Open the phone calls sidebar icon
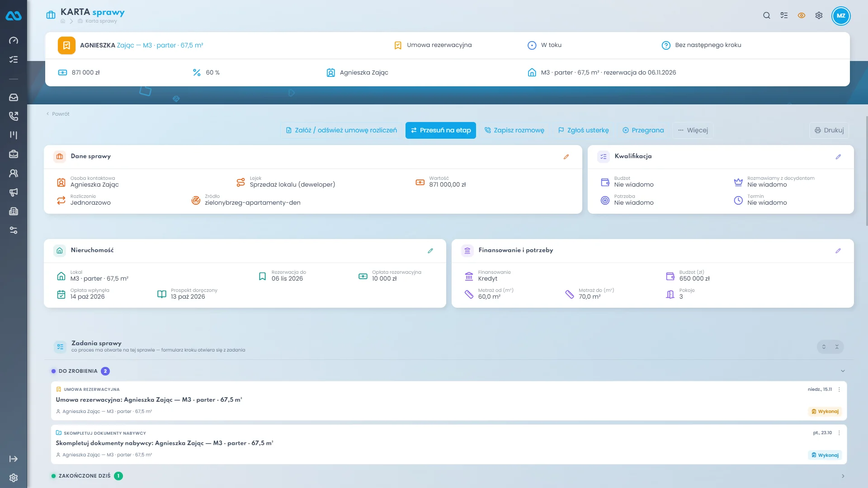This screenshot has height=488, width=868. (x=14, y=116)
